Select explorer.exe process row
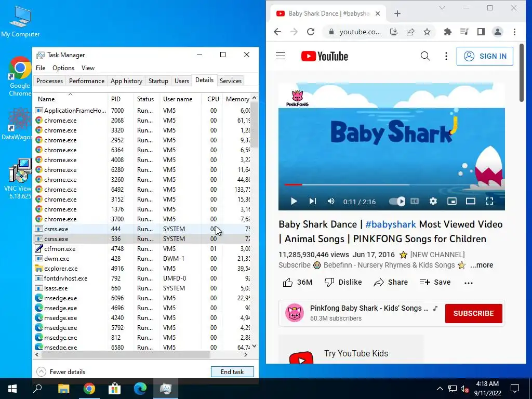 pyautogui.click(x=142, y=269)
